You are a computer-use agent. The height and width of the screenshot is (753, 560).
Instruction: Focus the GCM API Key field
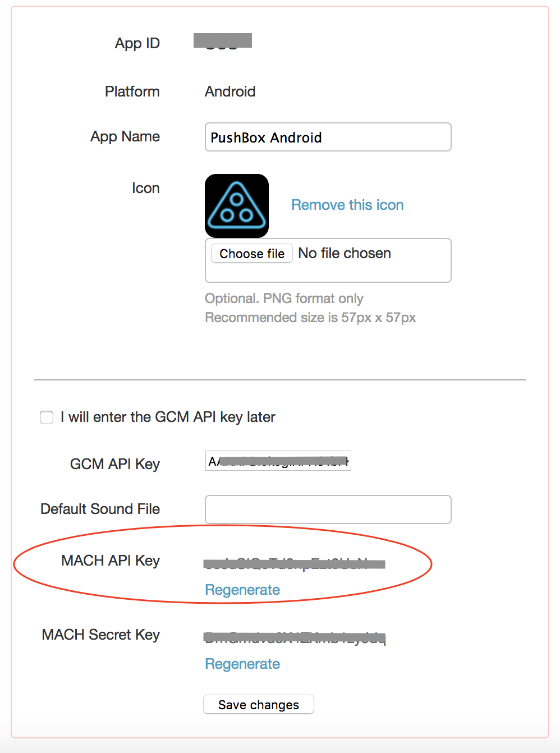[278, 461]
